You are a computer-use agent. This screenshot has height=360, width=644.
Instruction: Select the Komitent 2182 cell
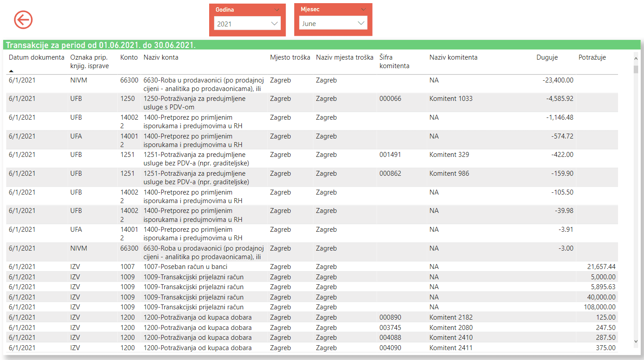[x=451, y=317]
